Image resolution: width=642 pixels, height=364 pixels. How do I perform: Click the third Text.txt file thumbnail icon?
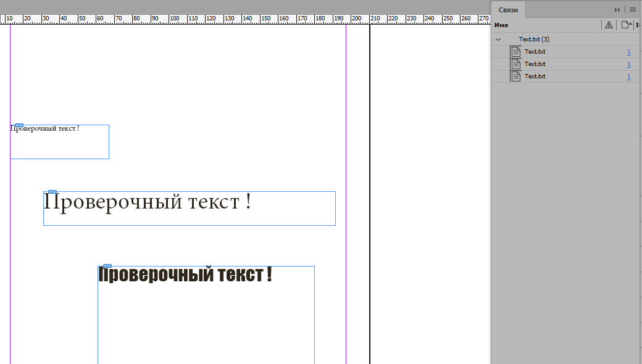pyautogui.click(x=516, y=76)
